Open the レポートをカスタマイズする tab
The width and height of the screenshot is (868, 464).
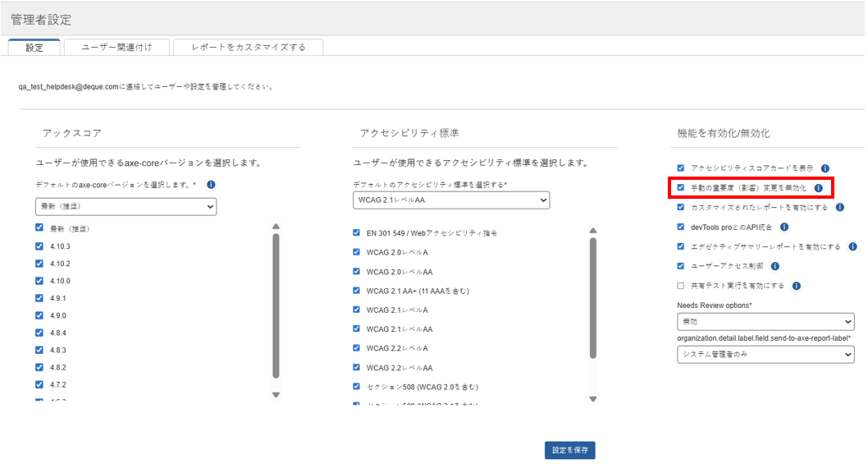coord(248,48)
